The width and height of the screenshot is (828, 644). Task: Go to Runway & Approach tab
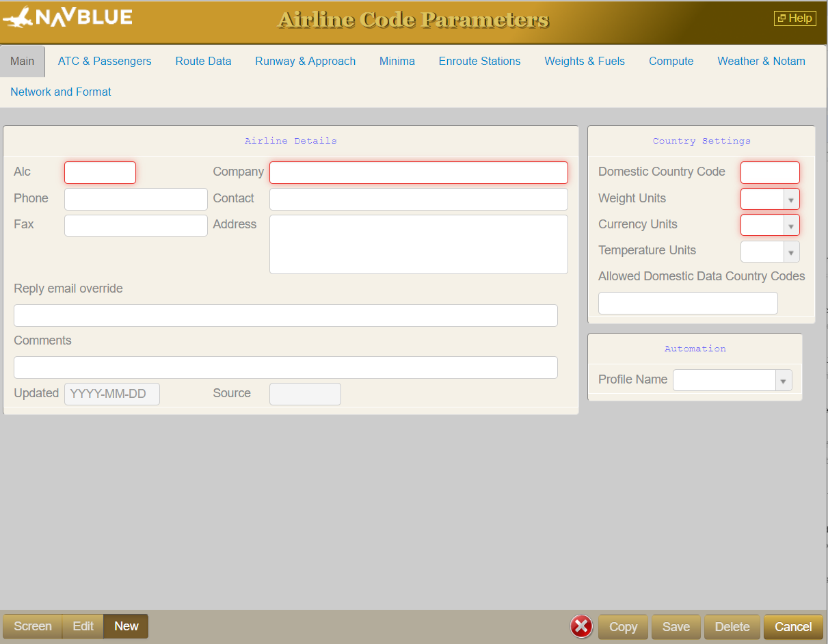(x=306, y=62)
